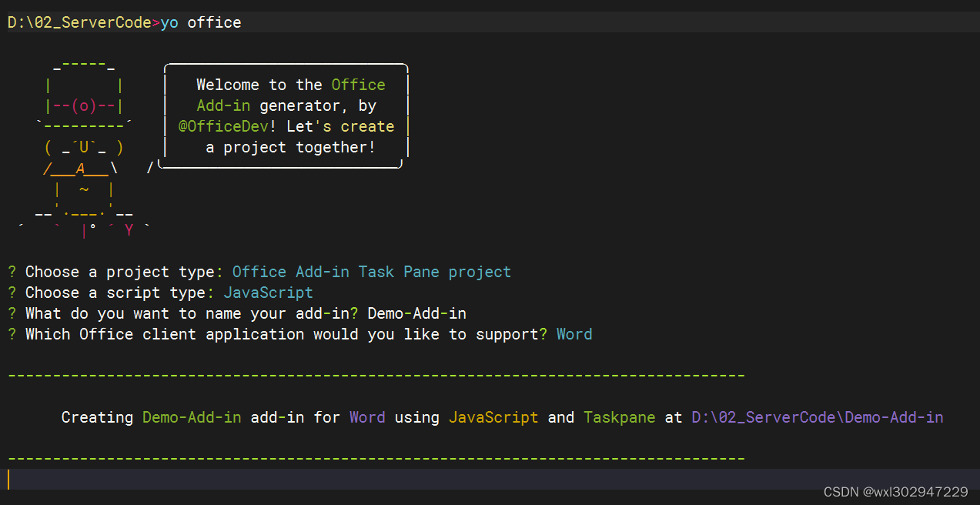Click the 'yo office' command text
This screenshot has height=505, width=980.
[201, 22]
